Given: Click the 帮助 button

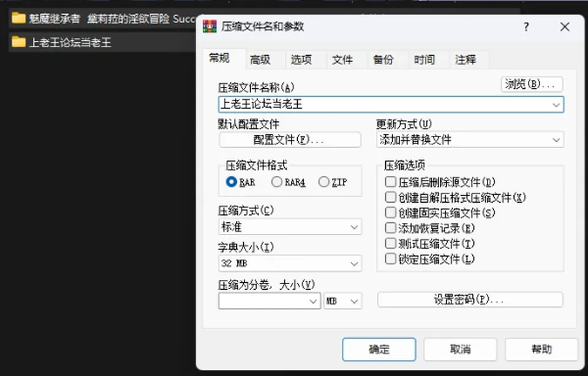Looking at the screenshot, I should point(541,350).
